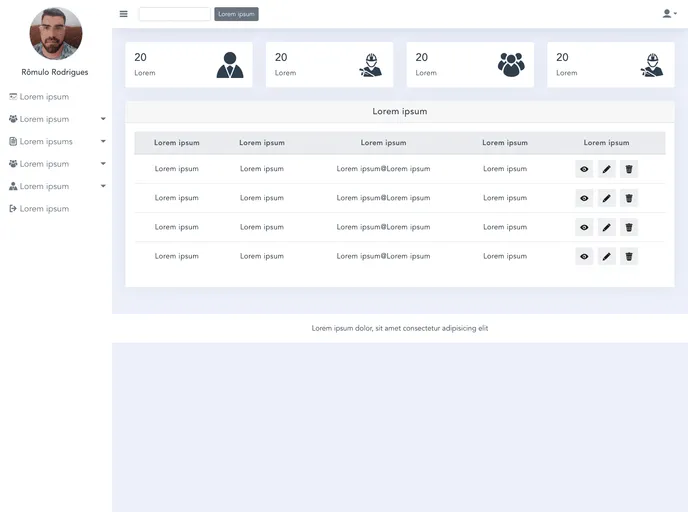Click footer text Lorem ipsum dolor, sit amet
688x512 pixels.
(x=400, y=328)
